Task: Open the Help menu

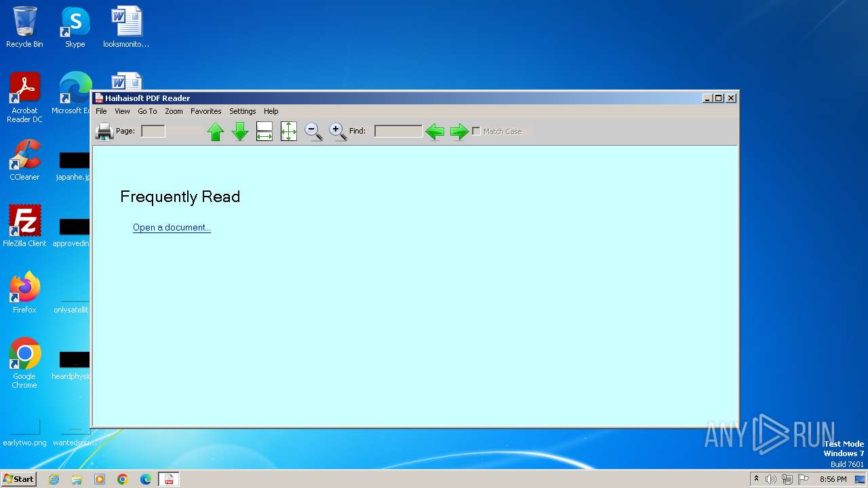Action: tap(271, 111)
